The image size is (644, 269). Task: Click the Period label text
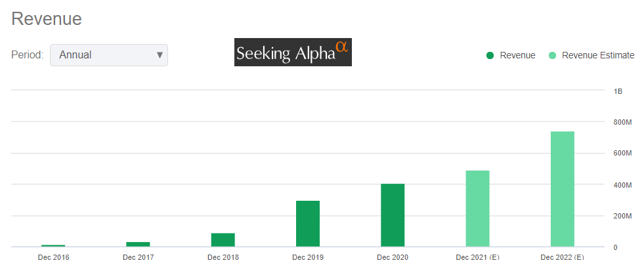(27, 55)
